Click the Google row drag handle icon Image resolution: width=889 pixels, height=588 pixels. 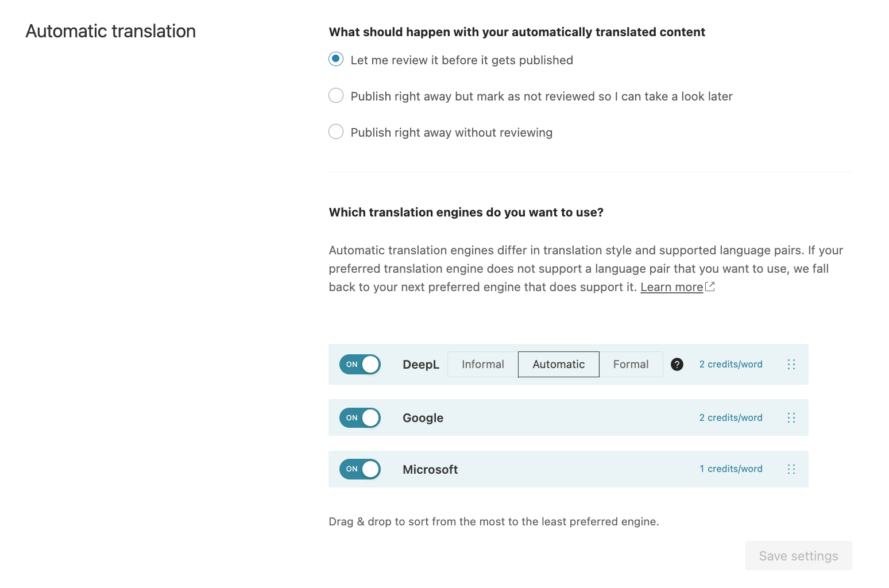click(791, 418)
